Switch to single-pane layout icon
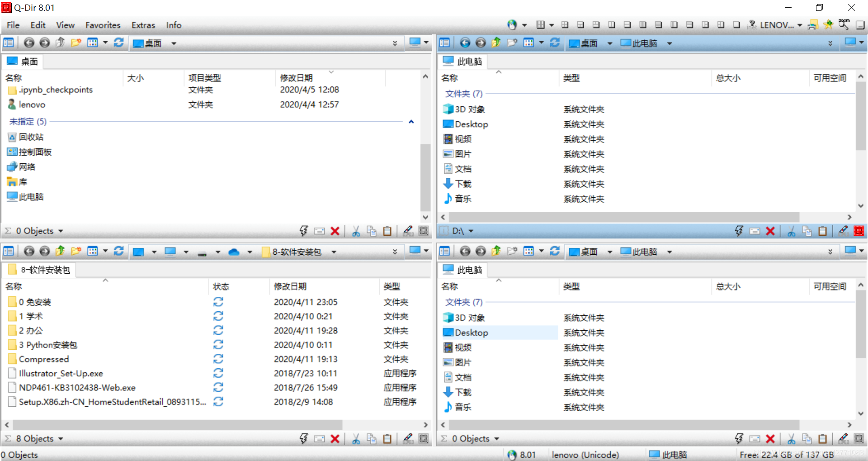This screenshot has height=461, width=868. [736, 25]
